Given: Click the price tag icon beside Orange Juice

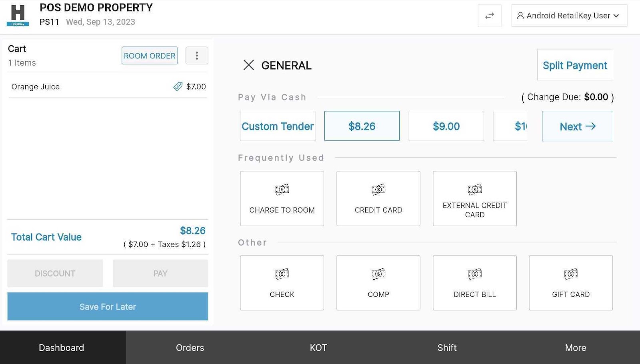Looking at the screenshot, I should [178, 87].
